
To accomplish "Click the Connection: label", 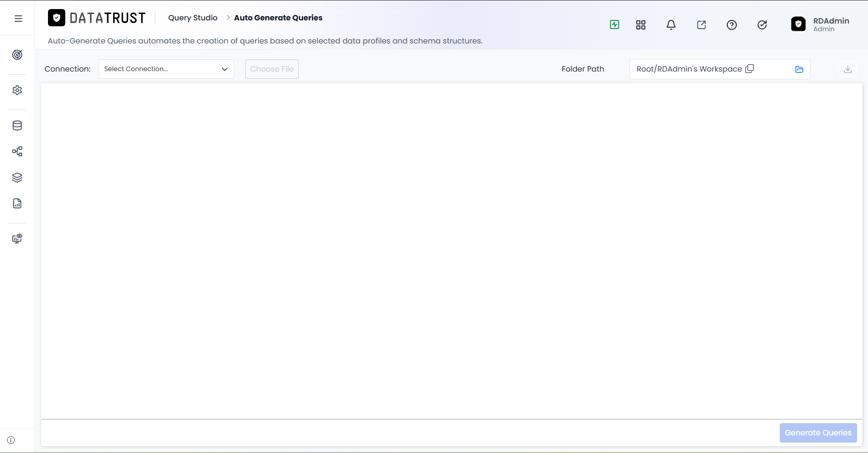I will 67,69.
